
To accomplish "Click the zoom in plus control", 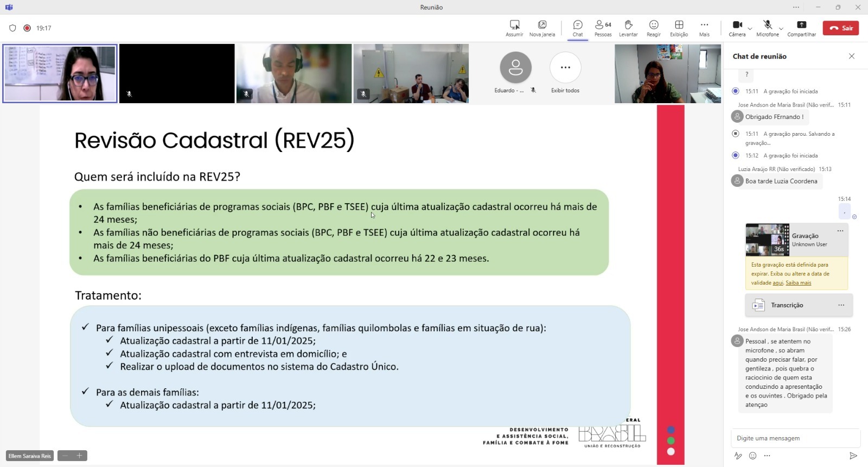I will pyautogui.click(x=79, y=456).
